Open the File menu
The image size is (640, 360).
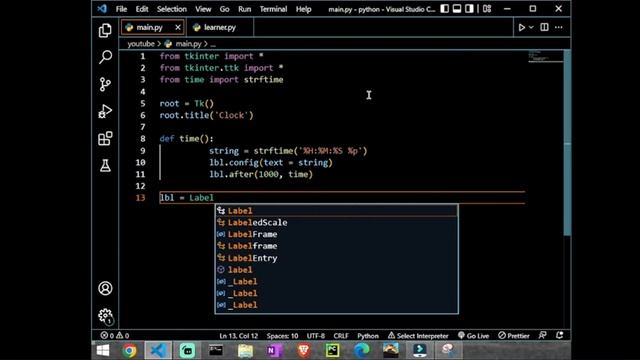(121, 9)
